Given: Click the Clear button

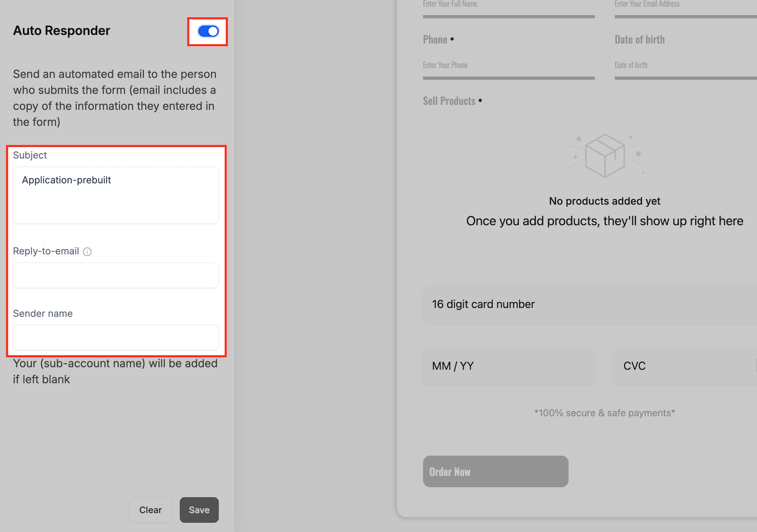Looking at the screenshot, I should (151, 510).
